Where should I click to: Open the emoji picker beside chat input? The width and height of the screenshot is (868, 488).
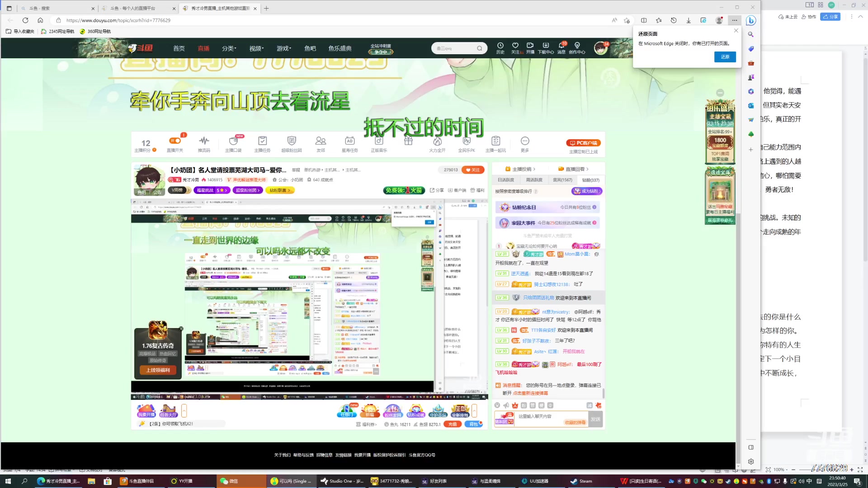click(x=497, y=405)
